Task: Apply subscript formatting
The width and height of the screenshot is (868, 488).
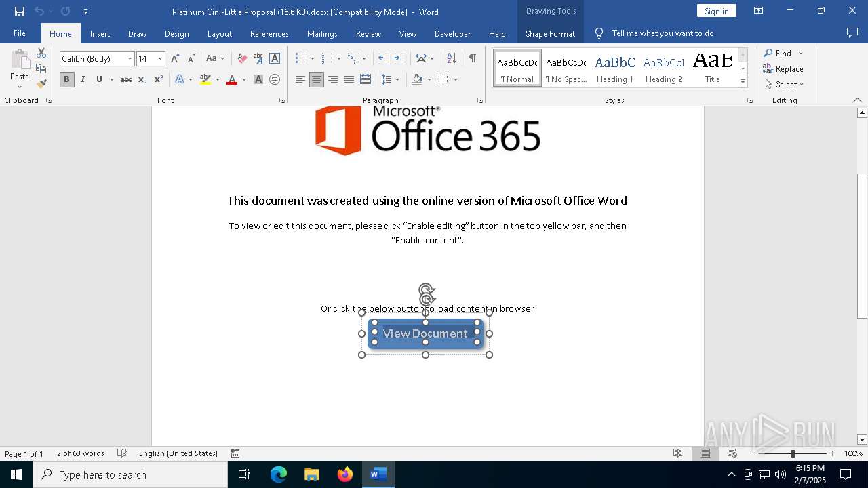Action: [x=142, y=79]
